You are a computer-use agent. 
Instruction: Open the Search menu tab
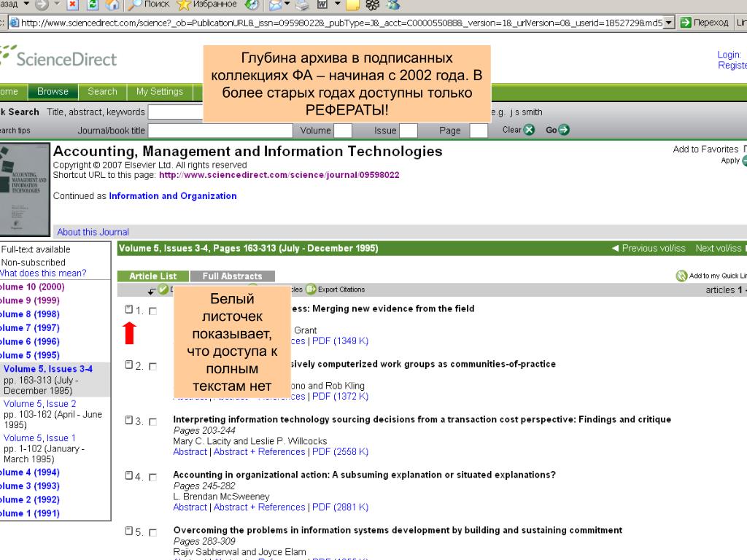(x=102, y=91)
